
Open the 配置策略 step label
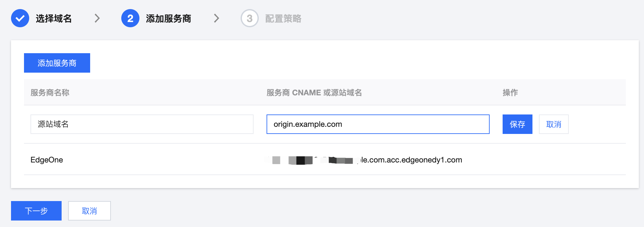click(x=283, y=18)
